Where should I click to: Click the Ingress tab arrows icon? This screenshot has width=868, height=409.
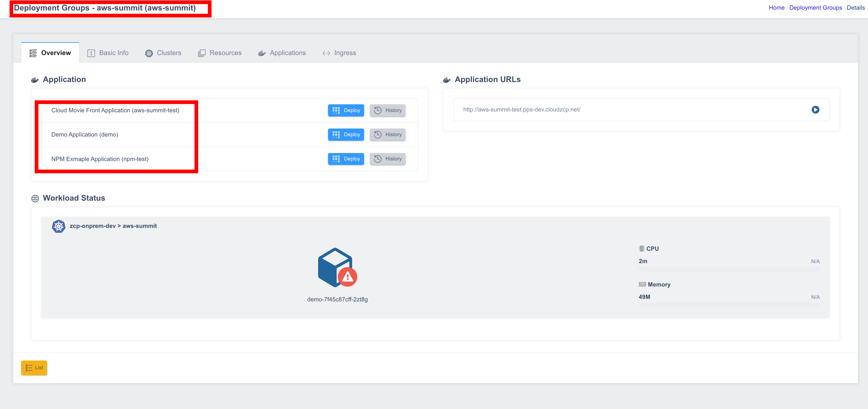pyautogui.click(x=326, y=53)
